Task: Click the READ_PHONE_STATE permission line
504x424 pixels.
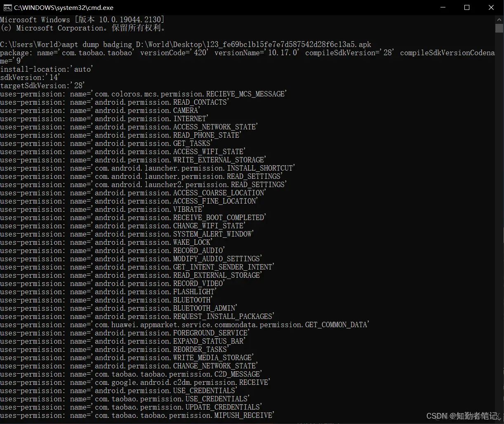Action: 121,135
